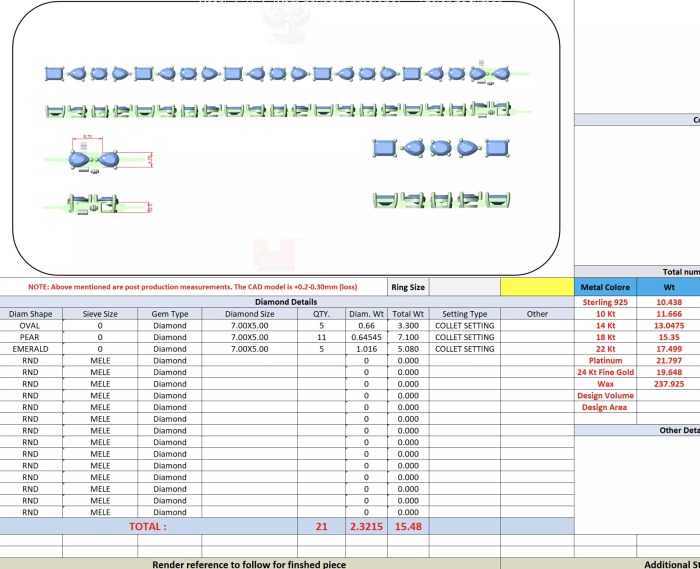Select the PEAR diamond shape cell
This screenshot has height=569, width=700.
pyautogui.click(x=30, y=337)
